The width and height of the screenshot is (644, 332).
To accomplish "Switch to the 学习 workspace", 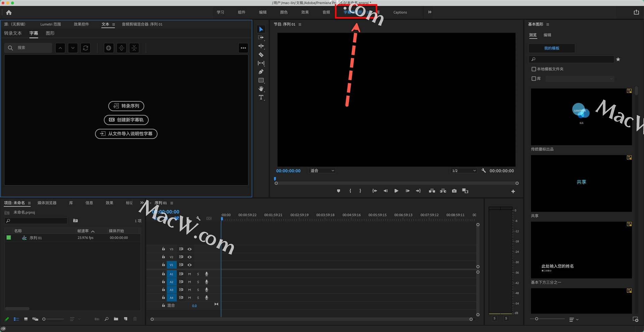I will click(220, 12).
